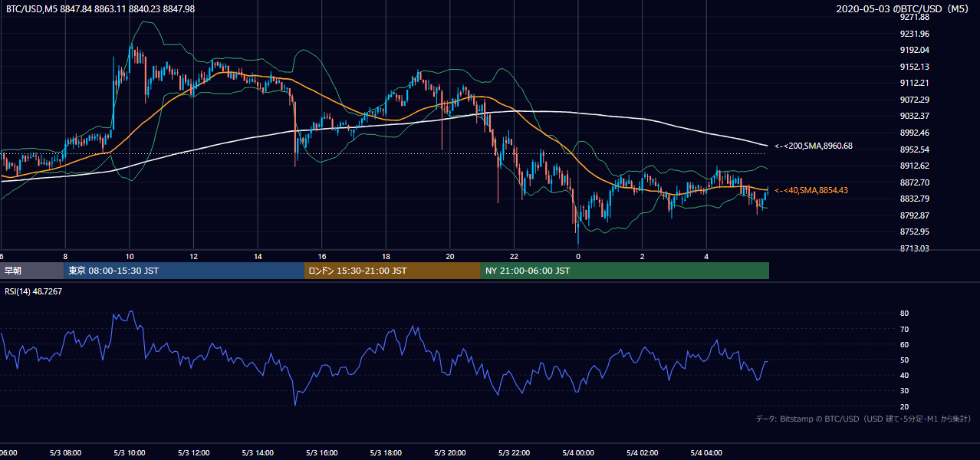Viewport: 980px width, 460px height.
Task: Click the 5/3 12:00 date label
Action: [x=193, y=453]
